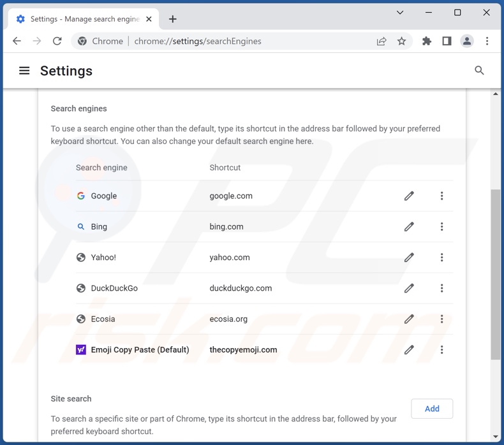Open the Extensions puzzle icon
504x445 pixels.
click(427, 41)
